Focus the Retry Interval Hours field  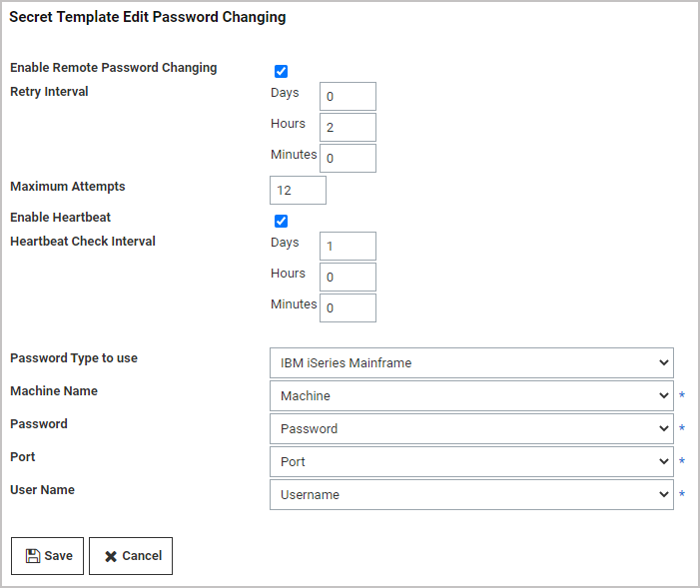348,128
